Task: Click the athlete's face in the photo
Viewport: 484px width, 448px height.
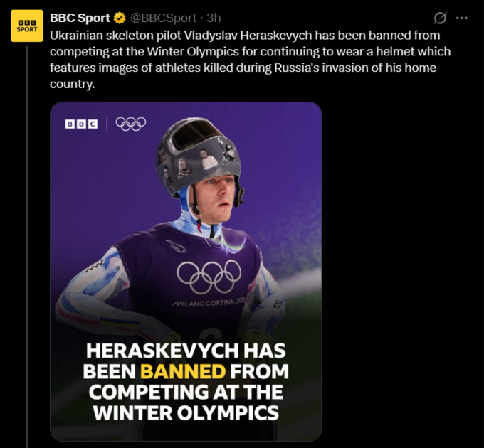Action: click(x=212, y=197)
